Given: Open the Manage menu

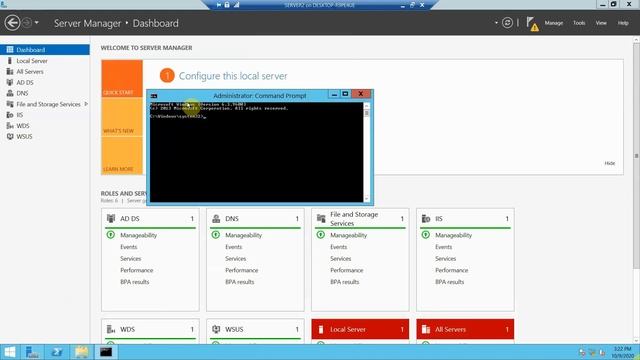Looking at the screenshot, I should coord(553,23).
